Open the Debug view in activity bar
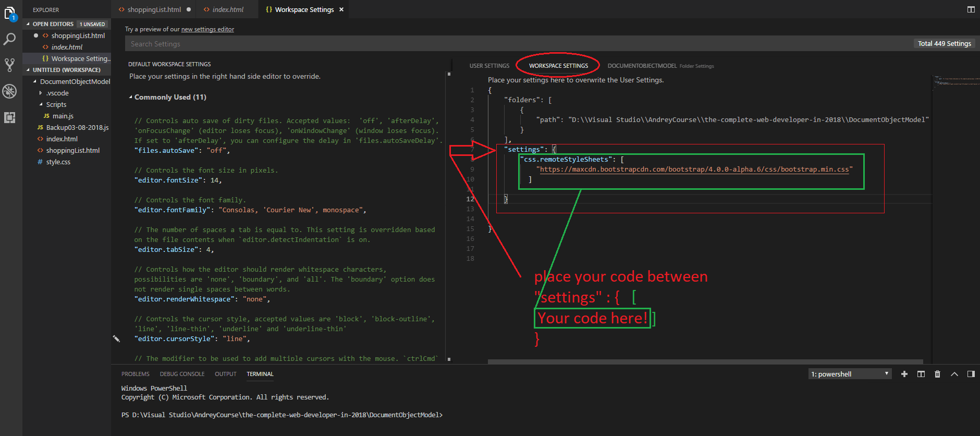The height and width of the screenshot is (436, 980). (10, 91)
